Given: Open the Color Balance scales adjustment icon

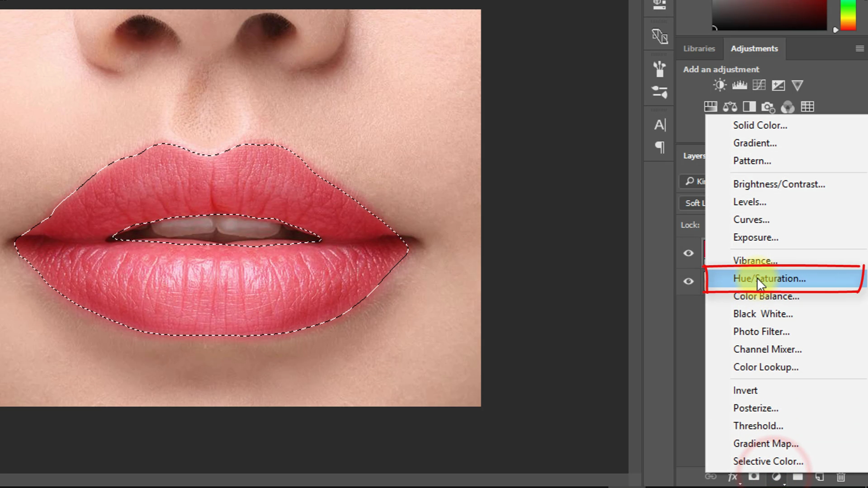Looking at the screenshot, I should coord(730,107).
